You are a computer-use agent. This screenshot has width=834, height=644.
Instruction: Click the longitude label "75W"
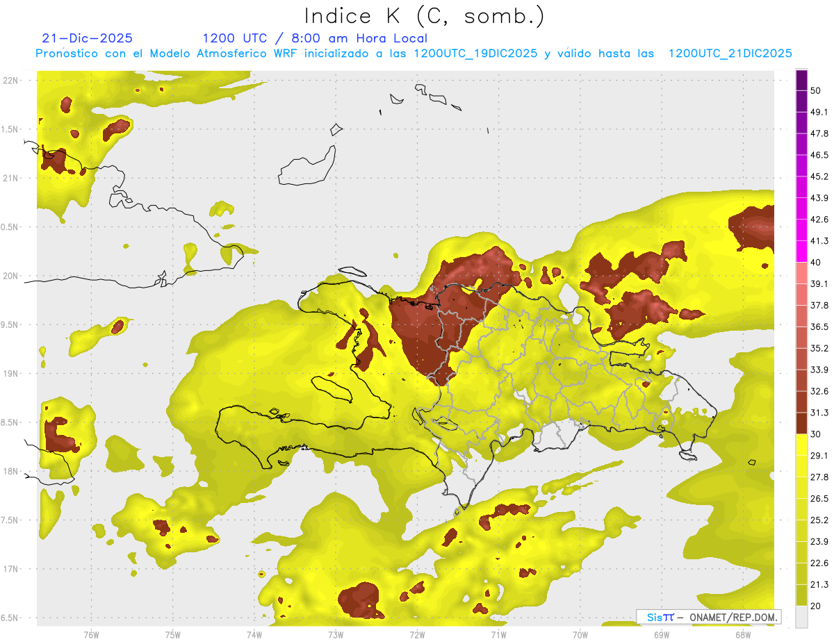[172, 634]
